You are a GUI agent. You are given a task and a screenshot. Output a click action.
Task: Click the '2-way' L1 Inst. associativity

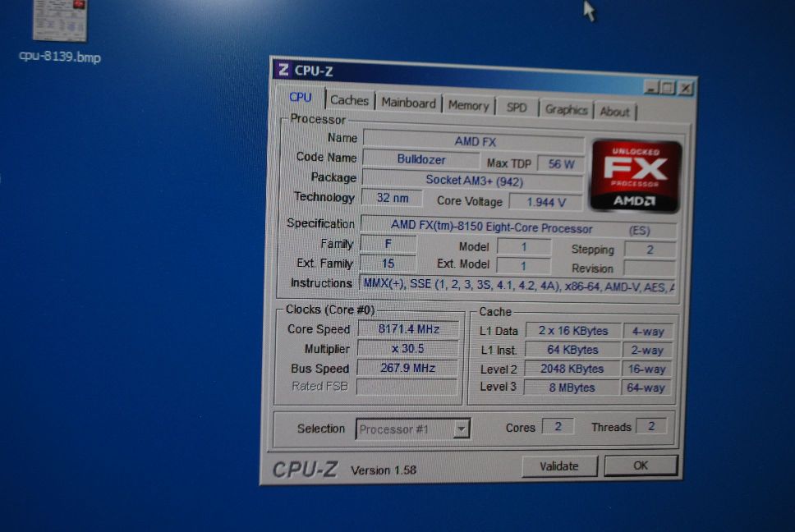[x=647, y=351]
